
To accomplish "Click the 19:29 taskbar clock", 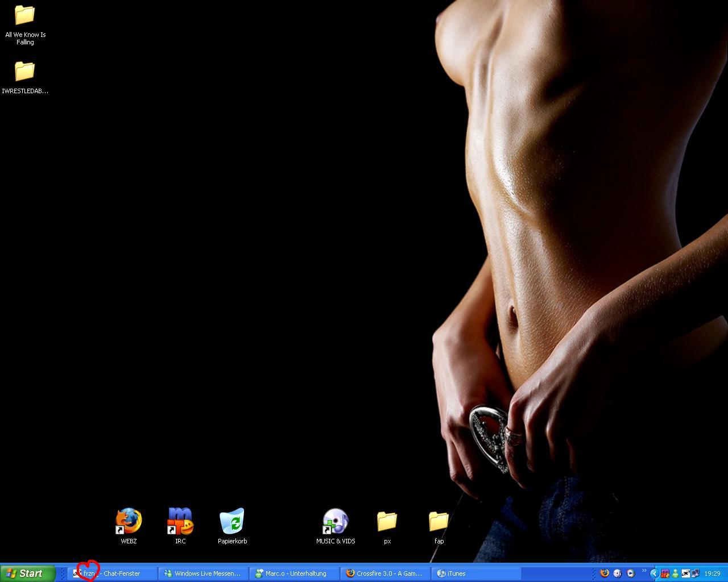I will [712, 573].
